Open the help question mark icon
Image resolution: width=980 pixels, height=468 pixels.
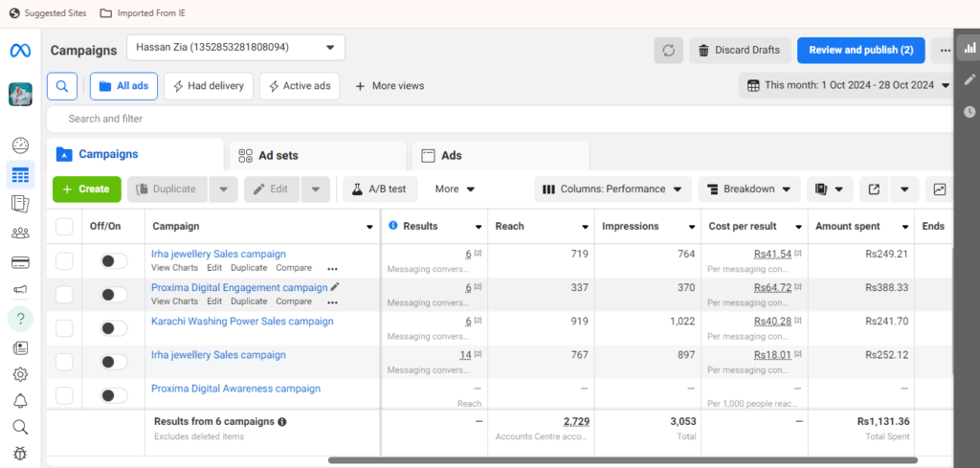tap(20, 318)
